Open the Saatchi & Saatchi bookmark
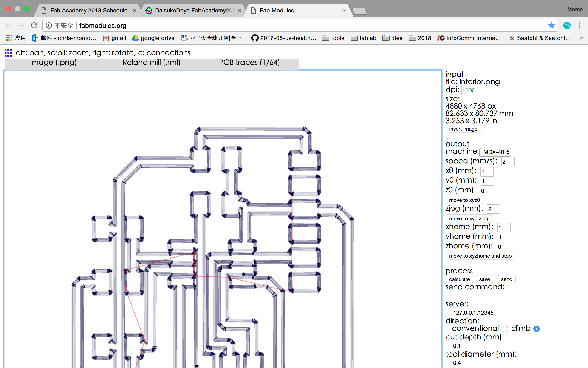Viewport: 588px width, 368px height. pyautogui.click(x=540, y=38)
